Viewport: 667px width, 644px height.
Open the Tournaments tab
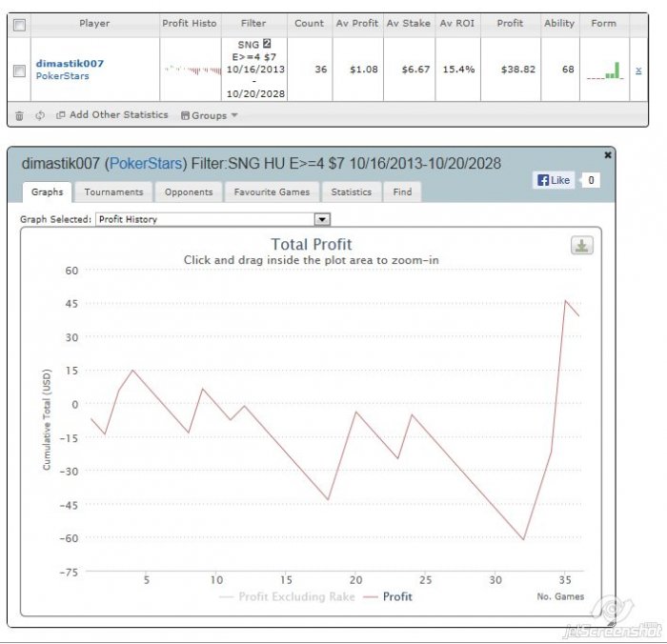click(113, 191)
